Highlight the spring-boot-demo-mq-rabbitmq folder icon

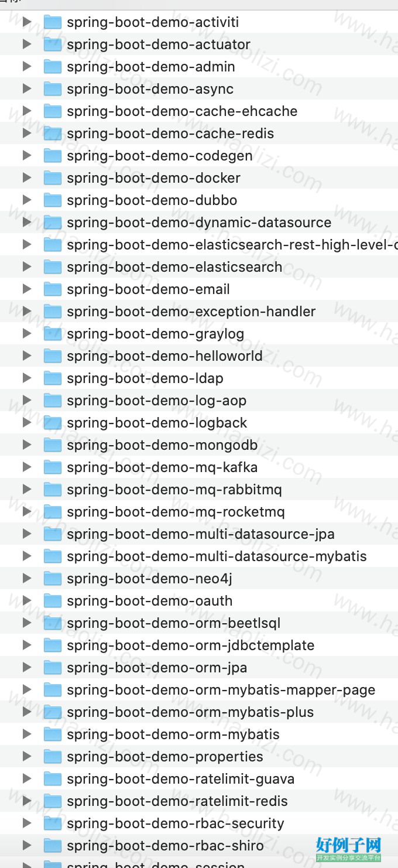pyautogui.click(x=53, y=490)
